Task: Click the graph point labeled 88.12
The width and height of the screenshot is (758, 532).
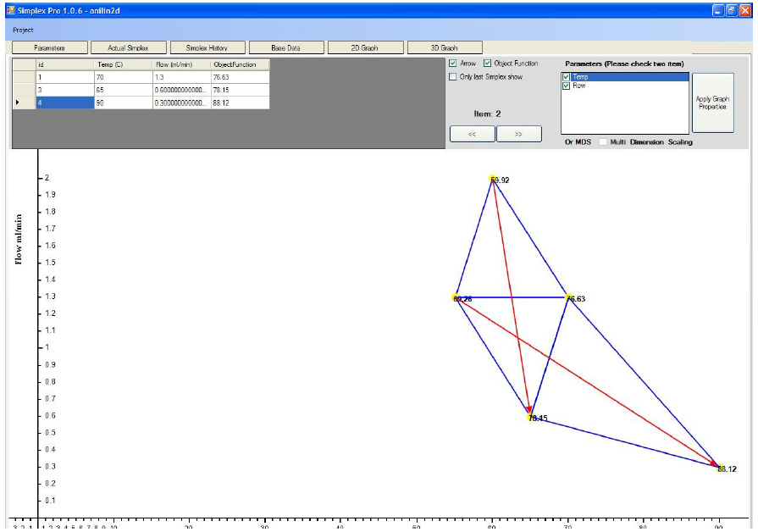Action: pos(717,466)
